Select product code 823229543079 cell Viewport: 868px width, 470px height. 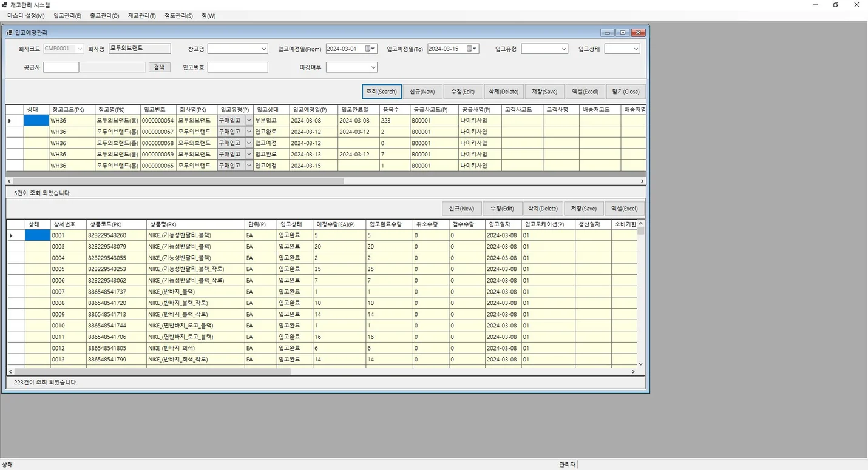(116, 246)
